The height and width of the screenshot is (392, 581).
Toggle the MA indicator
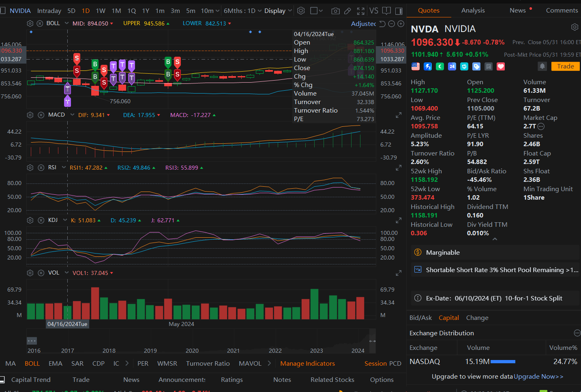(11, 364)
